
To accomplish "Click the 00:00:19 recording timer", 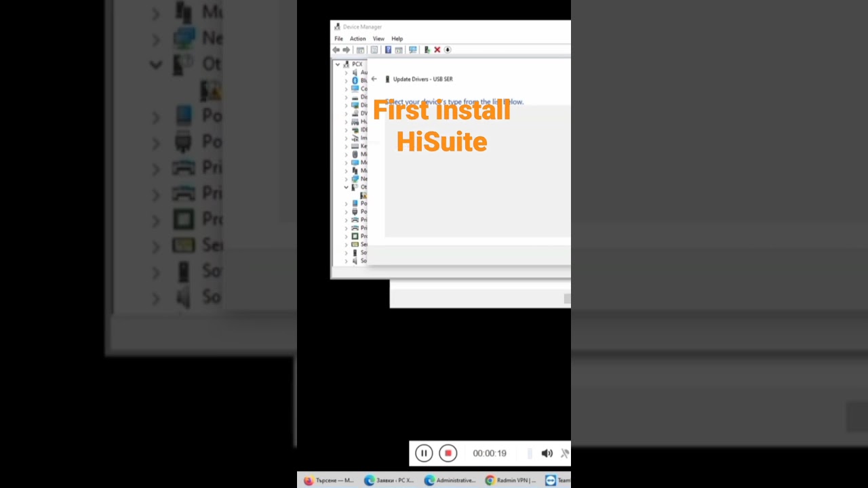I will pos(490,453).
